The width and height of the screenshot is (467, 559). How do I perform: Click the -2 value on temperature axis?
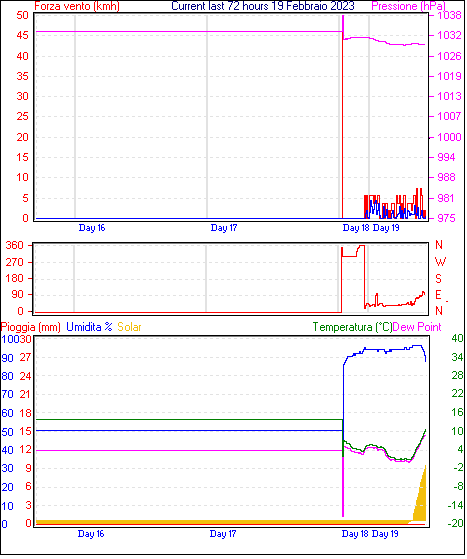tap(458, 467)
